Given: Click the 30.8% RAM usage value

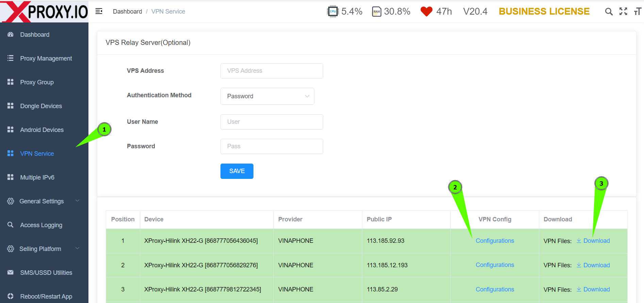Looking at the screenshot, I should [397, 12].
